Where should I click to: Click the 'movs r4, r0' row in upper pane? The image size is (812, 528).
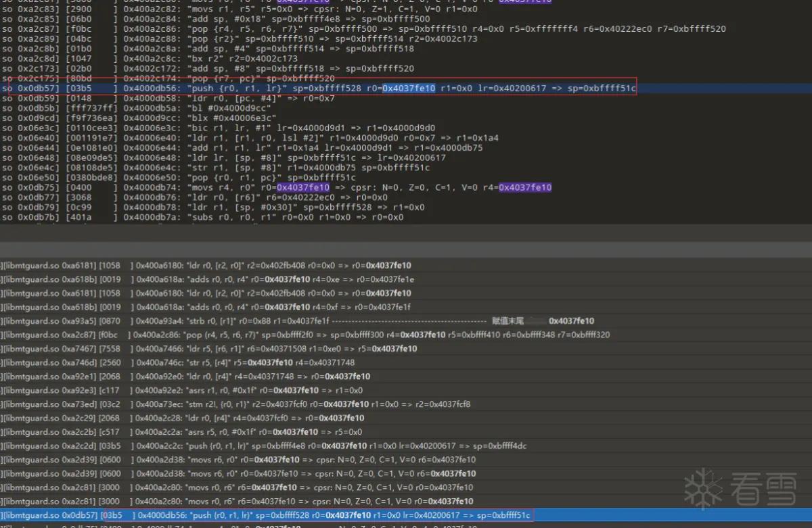(x=276, y=187)
